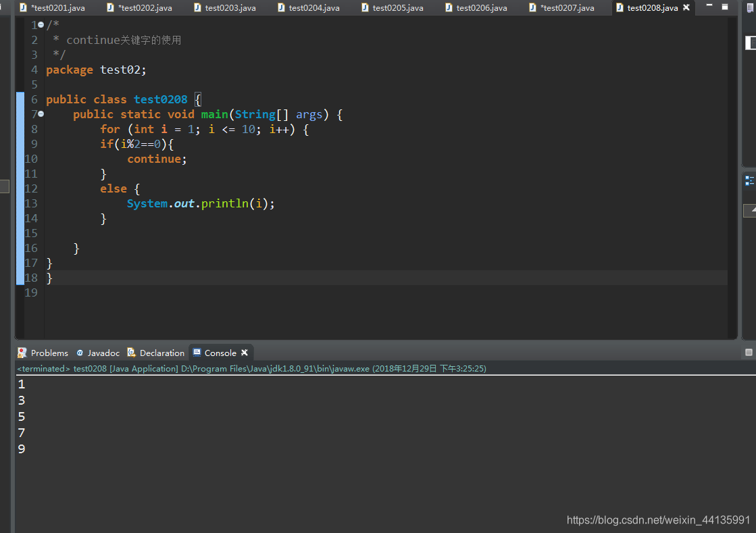Click the Console monitor icon

197,352
